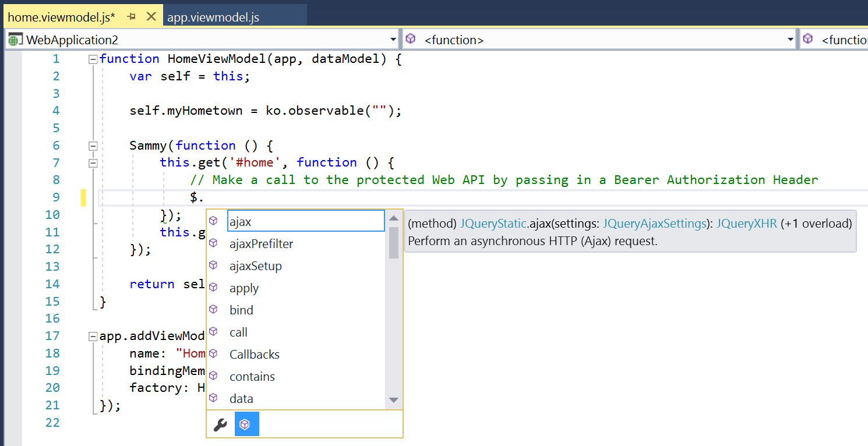Click the pin icon on home.viewmodel.js tab

[131, 17]
